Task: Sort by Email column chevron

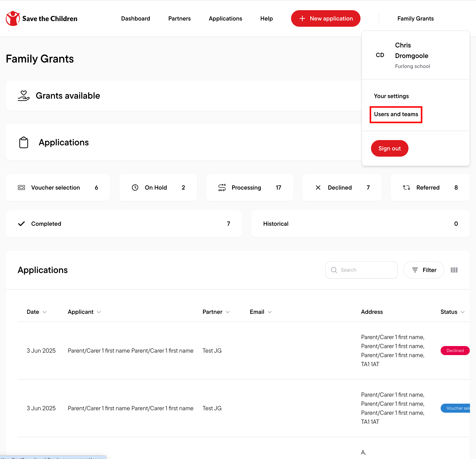Action: coord(270,312)
